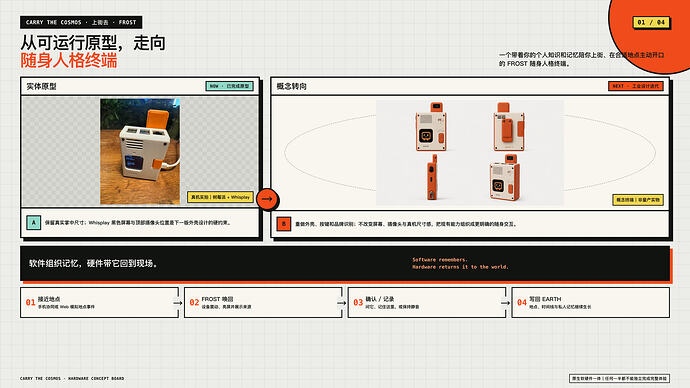Click note B text beside the orange badge

click(405, 224)
